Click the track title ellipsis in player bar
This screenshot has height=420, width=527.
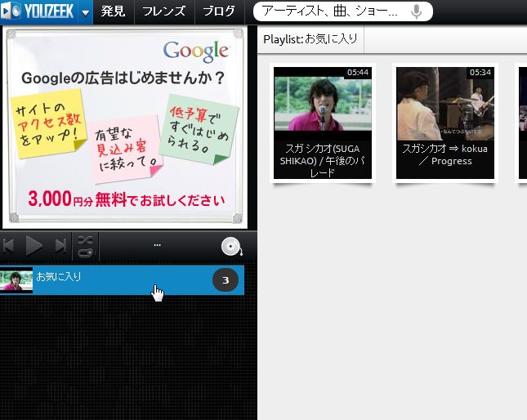[158, 245]
